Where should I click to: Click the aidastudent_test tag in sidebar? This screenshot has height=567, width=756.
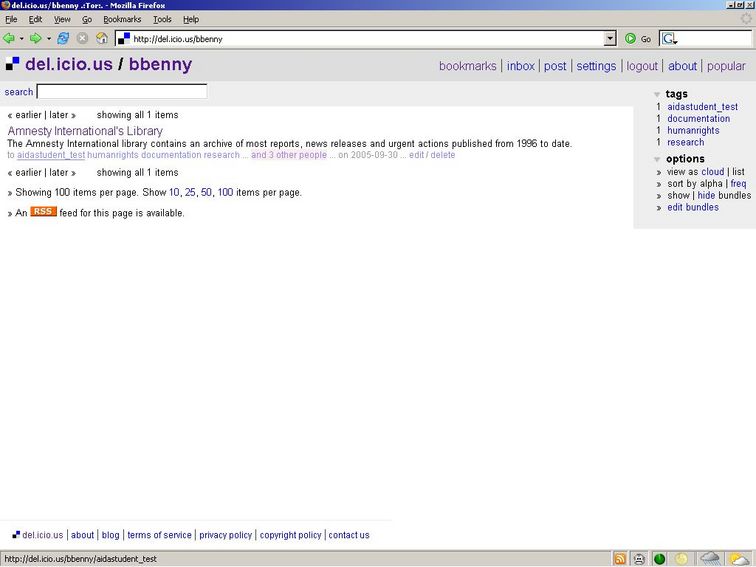[702, 107]
